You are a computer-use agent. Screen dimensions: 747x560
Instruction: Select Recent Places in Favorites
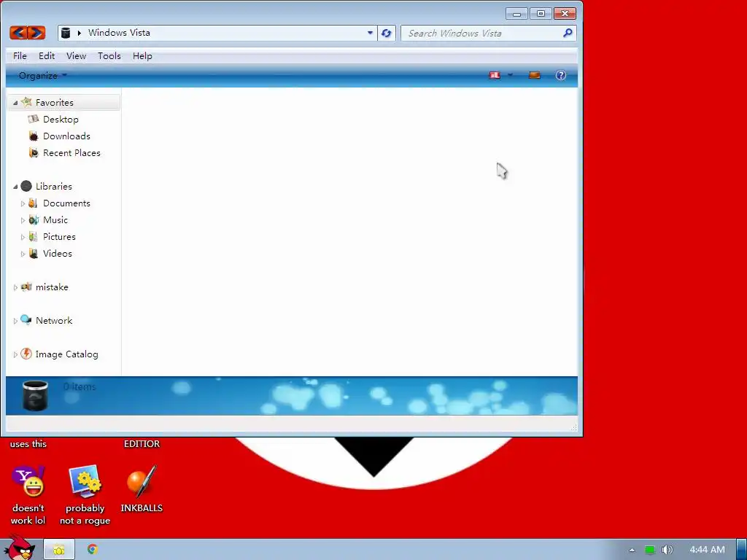72,153
